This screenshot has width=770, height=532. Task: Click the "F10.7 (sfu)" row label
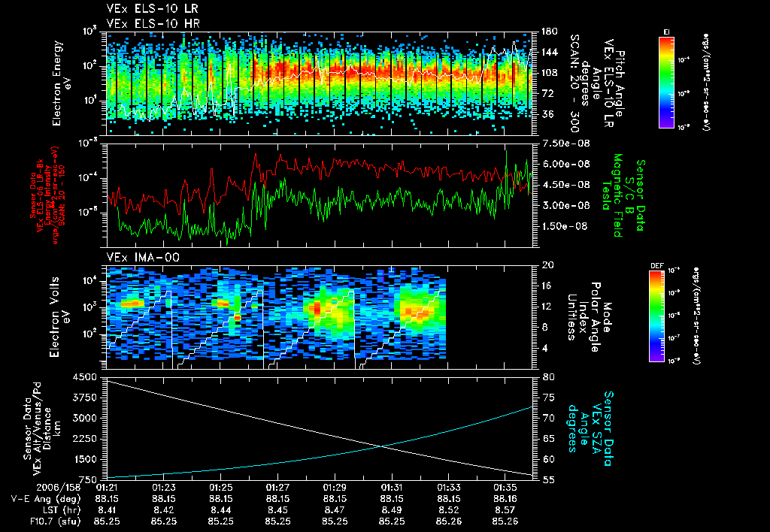click(56, 521)
